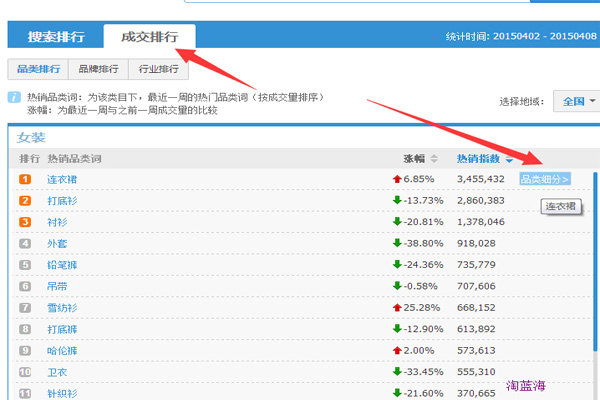Open the 连衣裙 category link
Screen dimensions: 600x400
click(x=62, y=179)
